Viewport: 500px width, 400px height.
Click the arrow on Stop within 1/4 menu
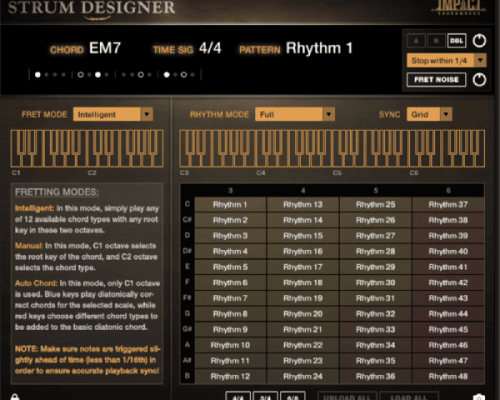click(x=480, y=60)
